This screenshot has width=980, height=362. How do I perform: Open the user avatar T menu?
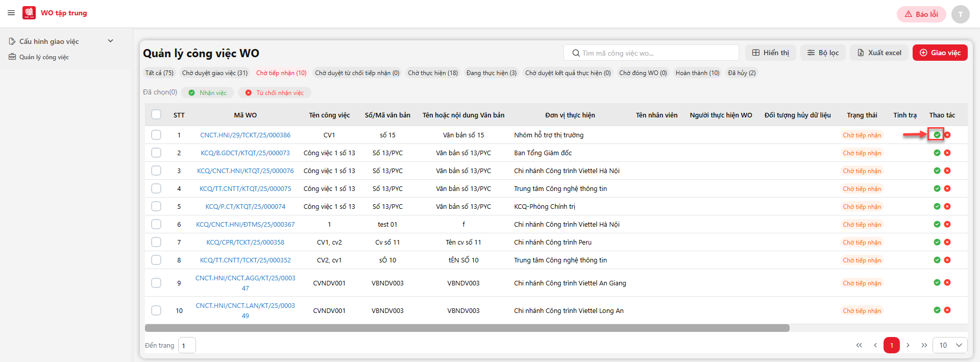[960, 14]
